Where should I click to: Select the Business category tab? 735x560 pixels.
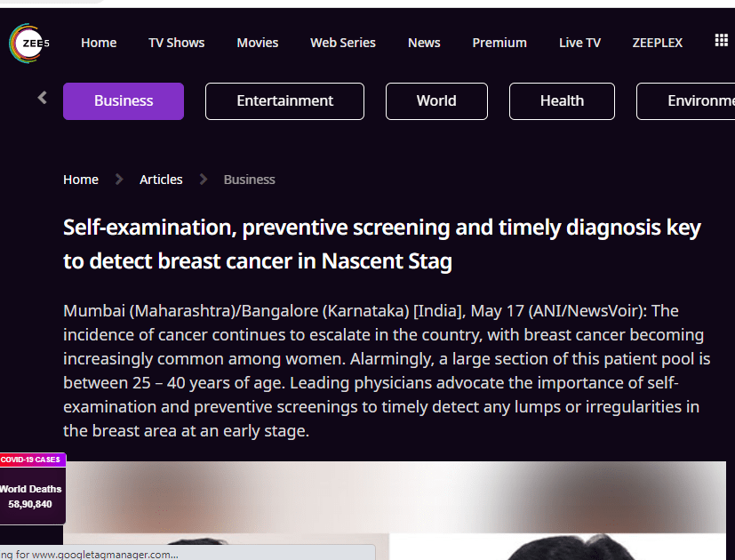(124, 101)
